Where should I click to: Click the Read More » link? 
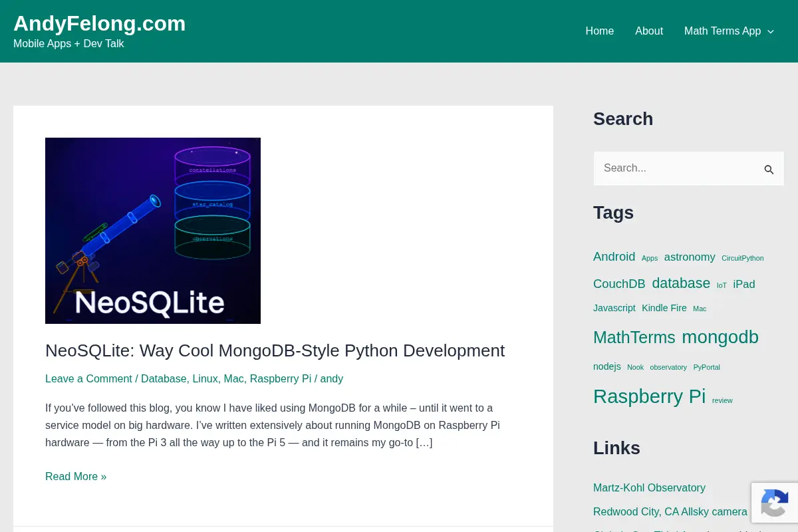[x=76, y=476]
